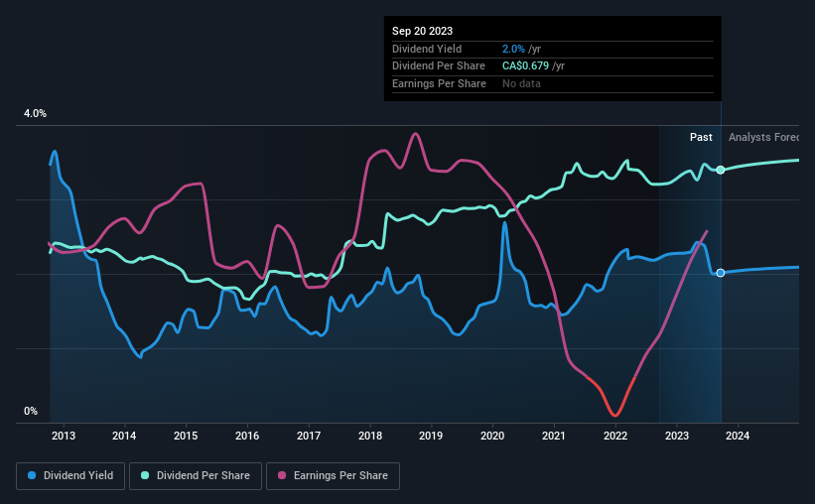Click the Sep 20 2023 tooltip date header
Image resolution: width=815 pixels, height=504 pixels.
[x=422, y=31]
